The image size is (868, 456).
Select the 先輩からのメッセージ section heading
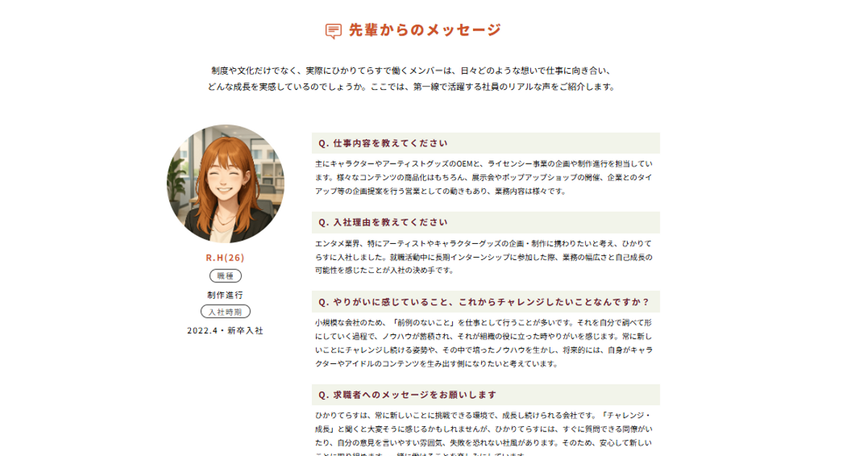click(425, 30)
